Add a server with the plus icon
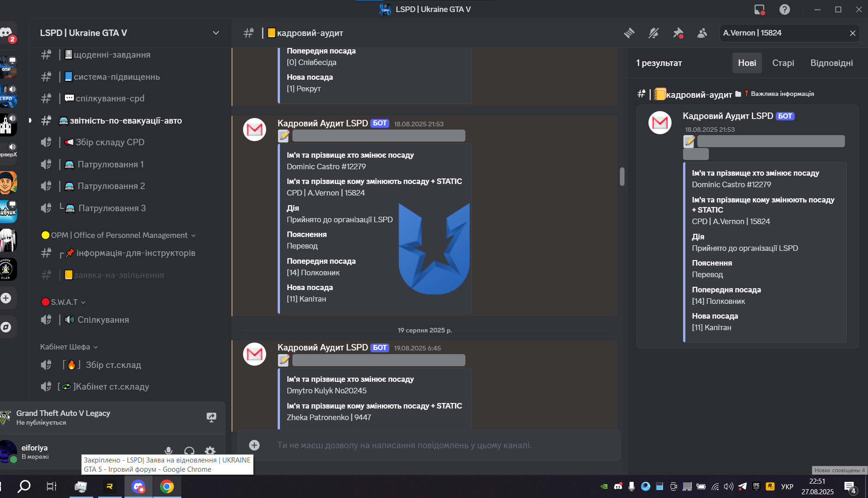Viewport: 868px width, 498px height. pos(6,298)
